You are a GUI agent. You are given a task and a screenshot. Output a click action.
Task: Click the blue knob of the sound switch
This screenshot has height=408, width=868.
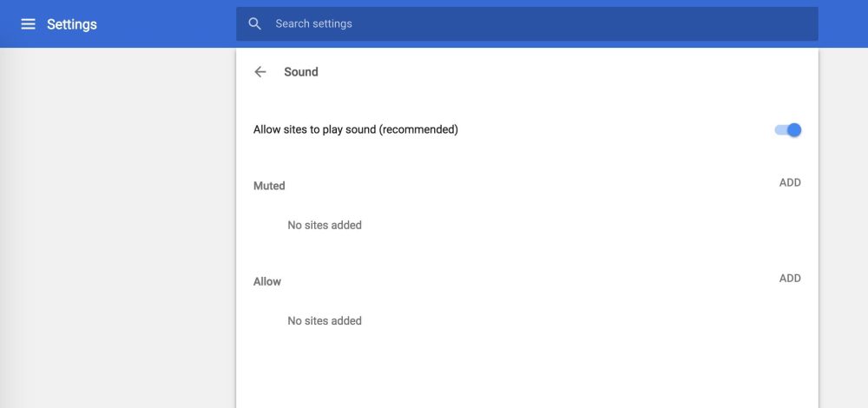794,130
